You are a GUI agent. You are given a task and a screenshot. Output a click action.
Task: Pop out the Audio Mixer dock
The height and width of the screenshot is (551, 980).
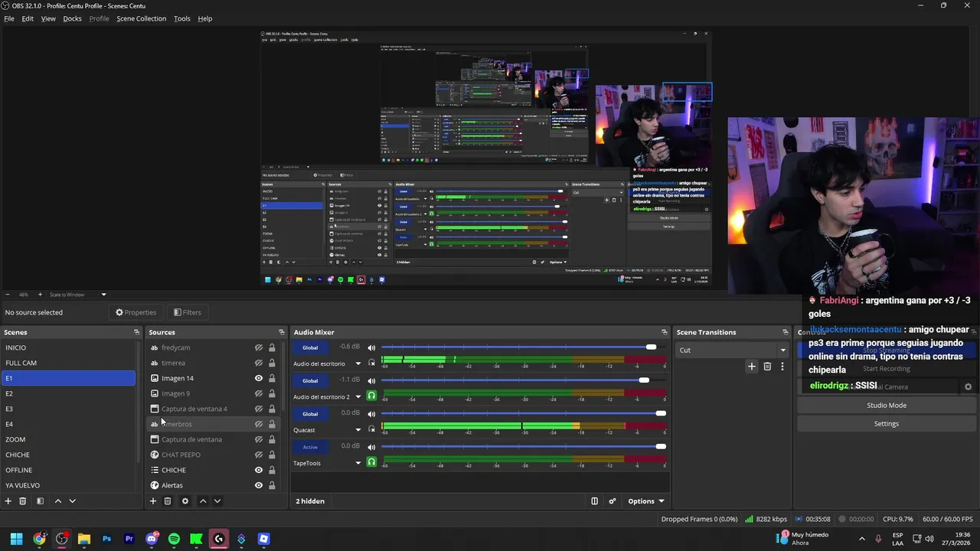pos(664,332)
